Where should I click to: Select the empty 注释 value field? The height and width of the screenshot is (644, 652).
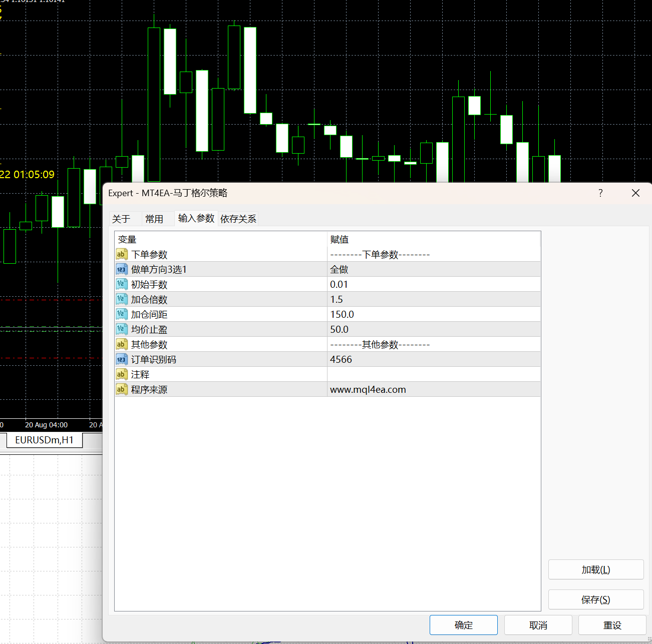[x=433, y=374]
